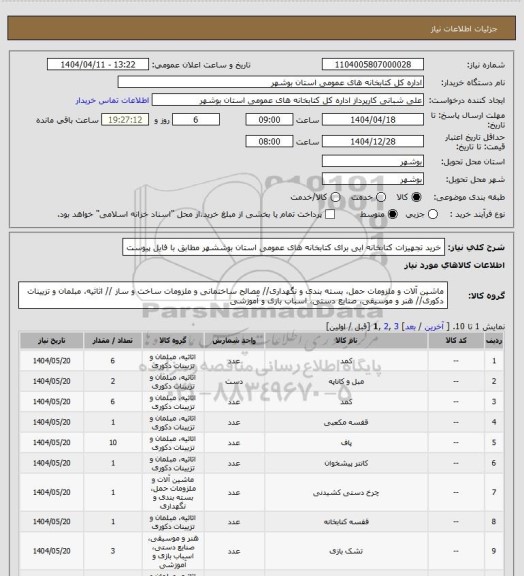
Task: Click the unit دست in the مبل row
Action: [234, 381]
